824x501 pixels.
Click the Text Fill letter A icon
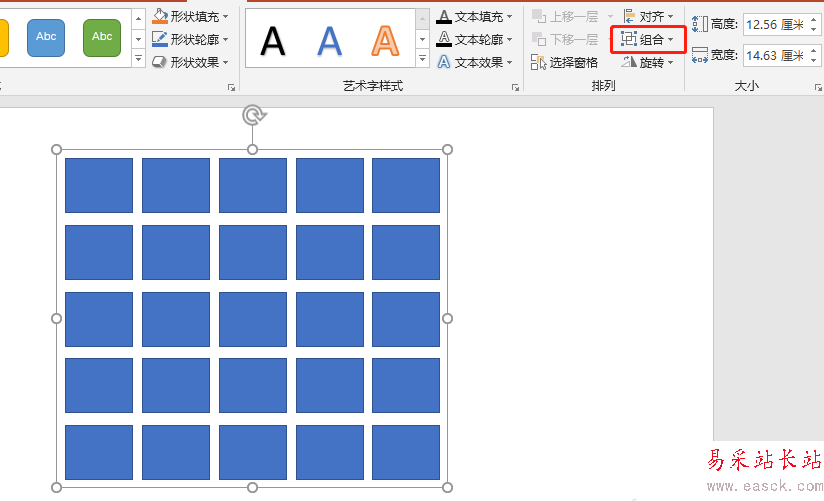(x=444, y=16)
